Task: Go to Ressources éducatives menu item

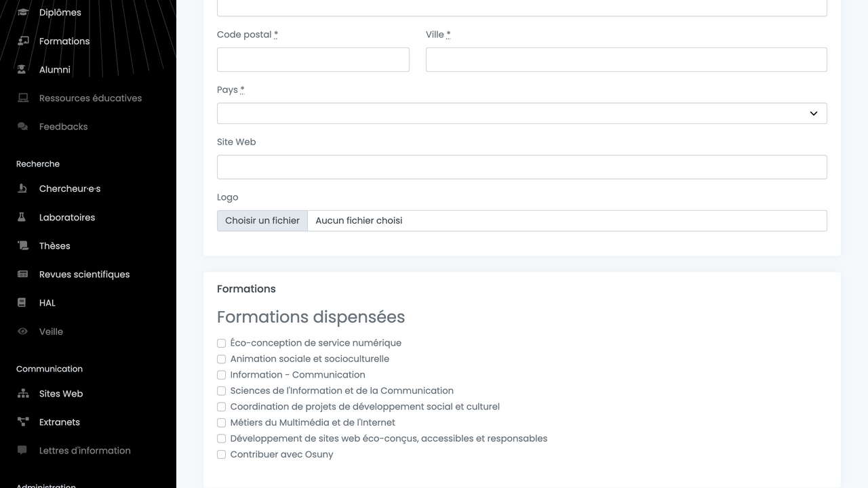Action: click(x=90, y=98)
